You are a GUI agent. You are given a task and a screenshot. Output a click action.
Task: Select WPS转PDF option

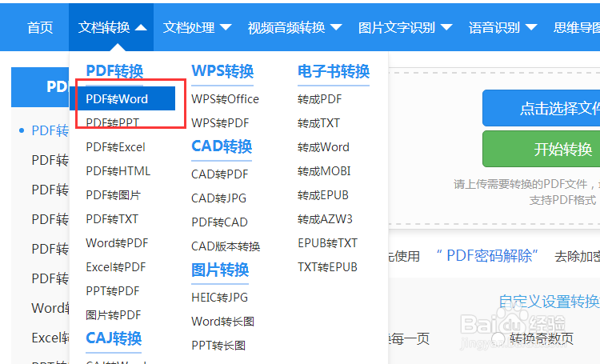[220, 123]
